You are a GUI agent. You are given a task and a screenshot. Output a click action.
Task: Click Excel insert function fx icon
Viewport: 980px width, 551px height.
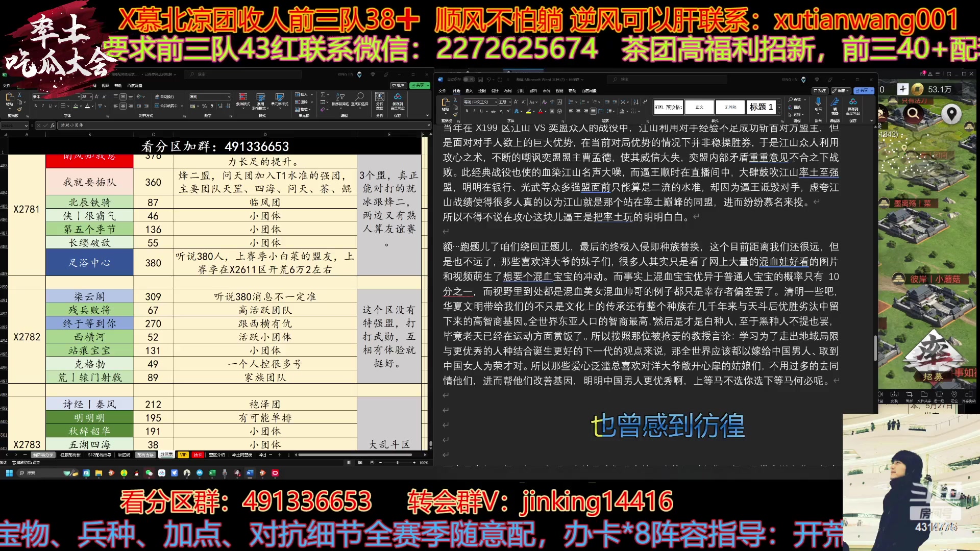pyautogui.click(x=52, y=125)
